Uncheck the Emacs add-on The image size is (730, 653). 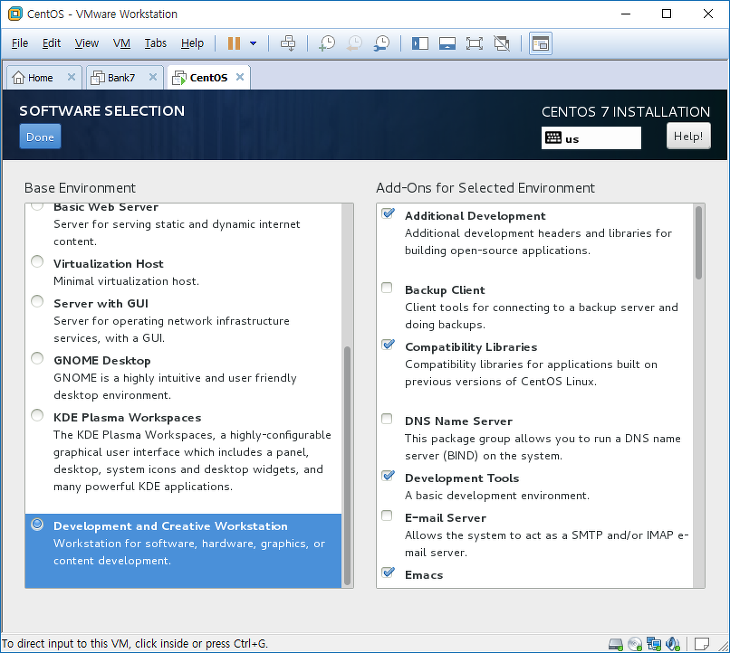pyautogui.click(x=387, y=572)
